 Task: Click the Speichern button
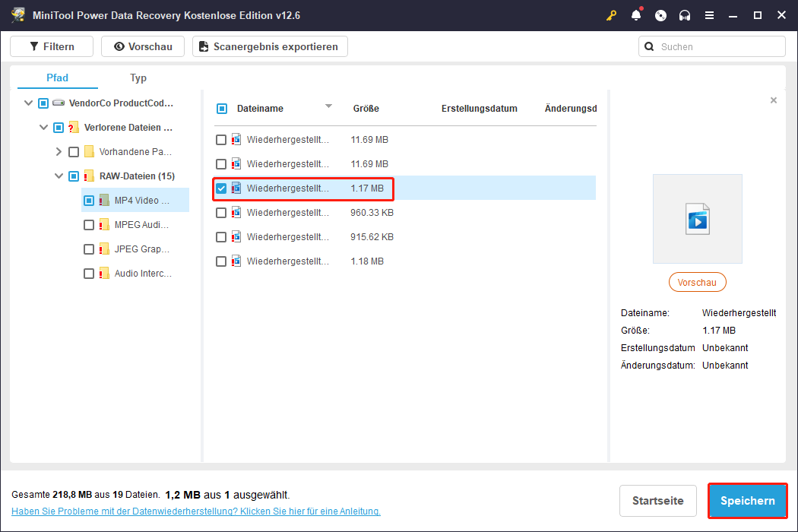point(748,501)
